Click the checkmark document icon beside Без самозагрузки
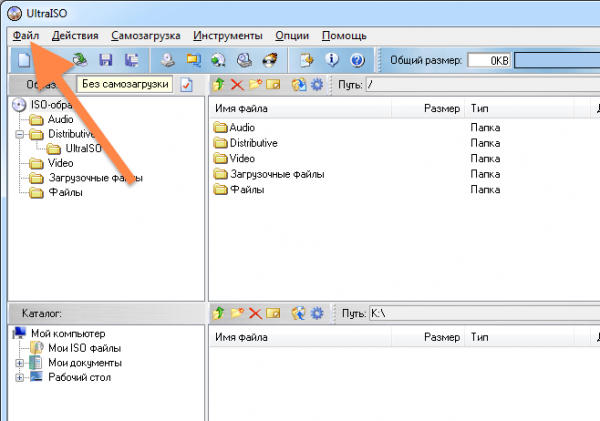This screenshot has height=421, width=600. pos(186,85)
